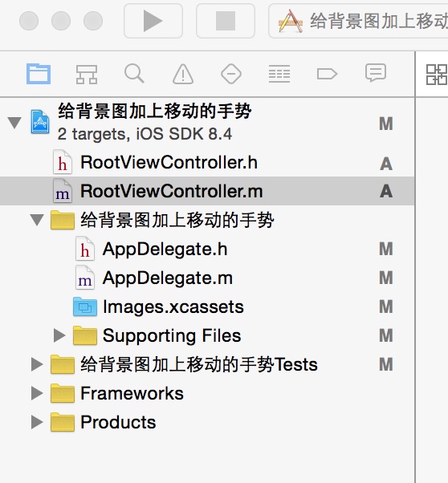Run the project with Play button
Image resolution: width=448 pixels, height=483 pixels.
pos(153,21)
